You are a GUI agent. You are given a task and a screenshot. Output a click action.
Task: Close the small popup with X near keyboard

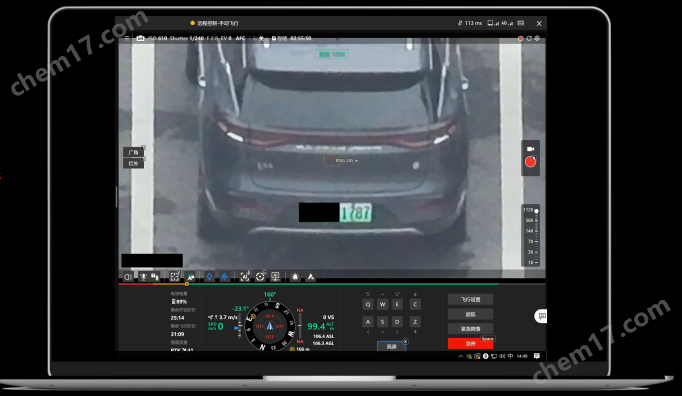coord(405,341)
